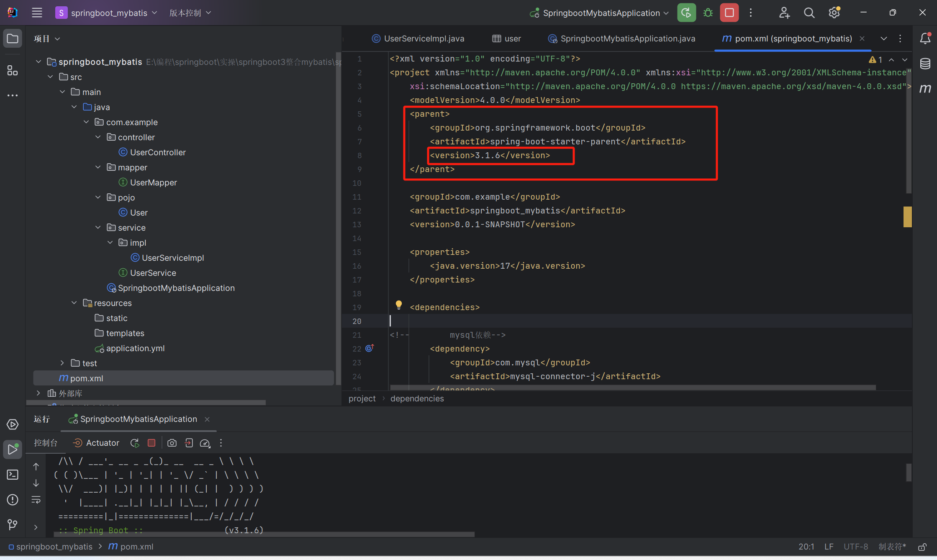The width and height of the screenshot is (937, 560).
Task: Toggle the Project folder tool window
Action: pyautogui.click(x=13, y=39)
